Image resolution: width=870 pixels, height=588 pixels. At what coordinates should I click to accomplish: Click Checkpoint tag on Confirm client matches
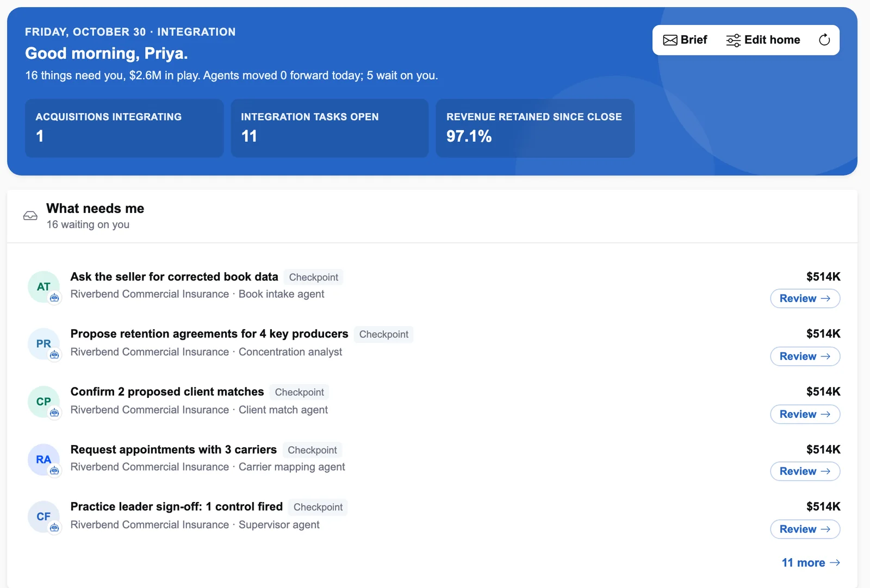pyautogui.click(x=299, y=392)
